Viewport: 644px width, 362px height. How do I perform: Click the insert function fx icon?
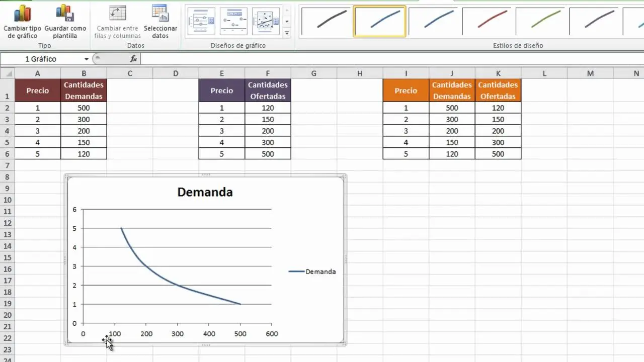(133, 59)
